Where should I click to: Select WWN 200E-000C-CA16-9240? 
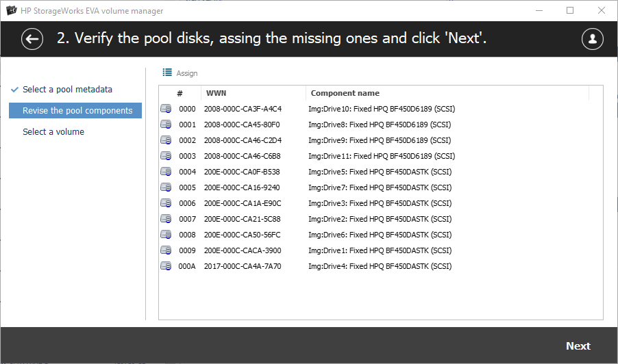coord(242,187)
